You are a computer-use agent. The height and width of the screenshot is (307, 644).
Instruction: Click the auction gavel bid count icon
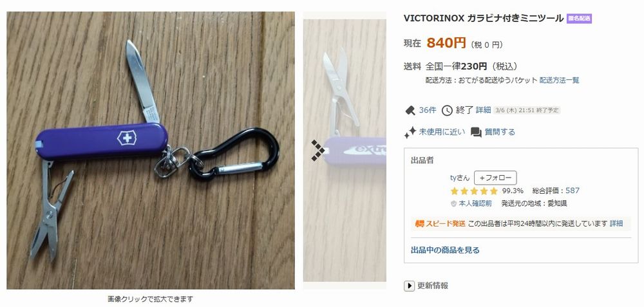tap(410, 110)
